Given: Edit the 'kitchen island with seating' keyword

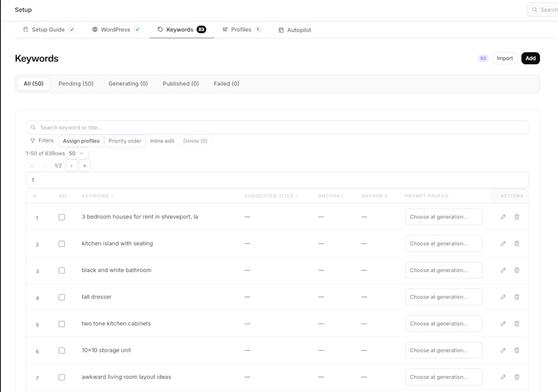Looking at the screenshot, I should point(503,243).
